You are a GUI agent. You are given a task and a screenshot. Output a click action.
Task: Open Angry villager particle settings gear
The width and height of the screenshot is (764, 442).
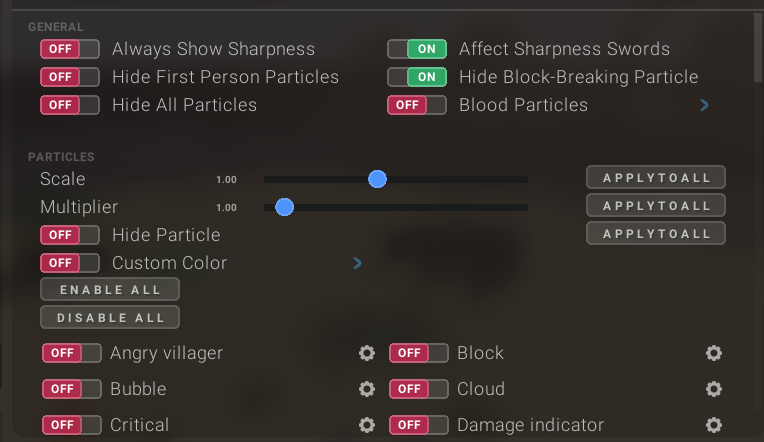pos(367,353)
